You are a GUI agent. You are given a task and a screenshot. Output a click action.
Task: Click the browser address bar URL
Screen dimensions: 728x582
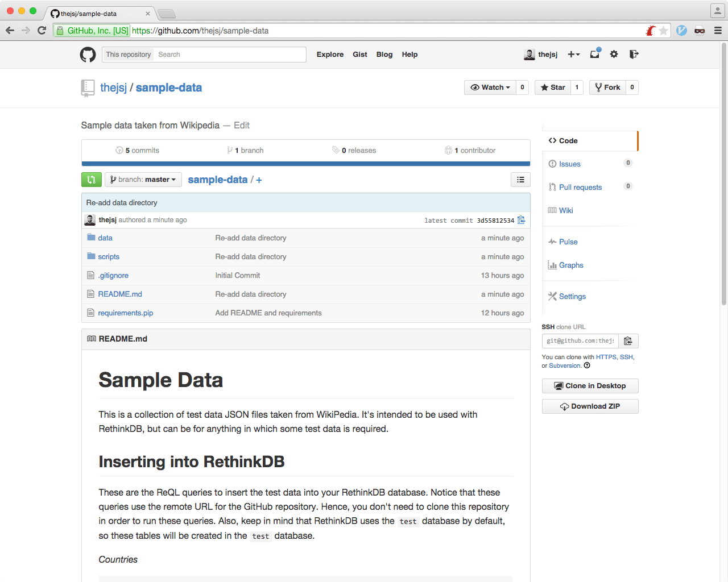200,31
